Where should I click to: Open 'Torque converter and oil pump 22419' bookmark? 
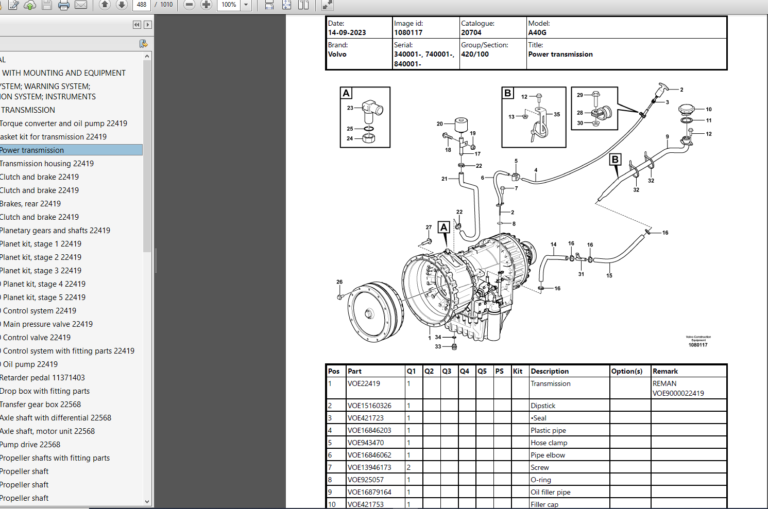coord(63,123)
